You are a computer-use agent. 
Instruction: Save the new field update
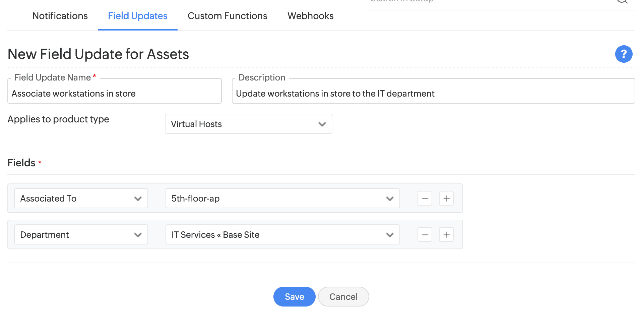pyautogui.click(x=294, y=297)
